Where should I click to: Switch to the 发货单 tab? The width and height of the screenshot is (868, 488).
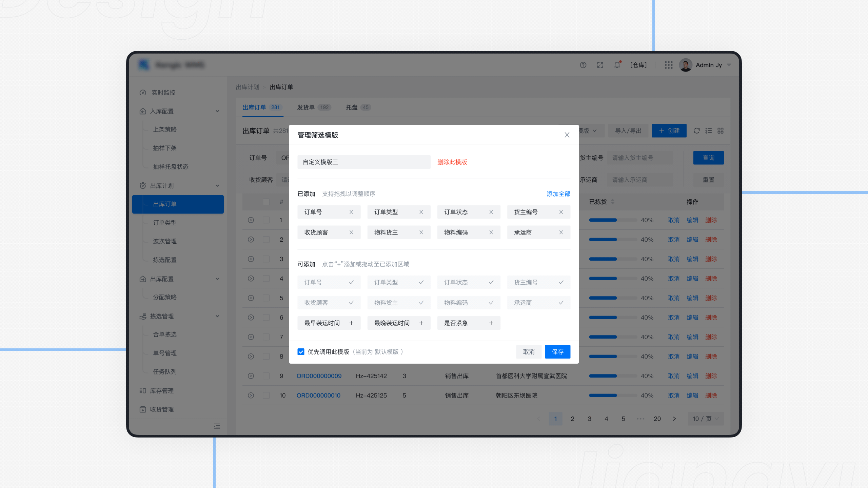click(x=305, y=107)
